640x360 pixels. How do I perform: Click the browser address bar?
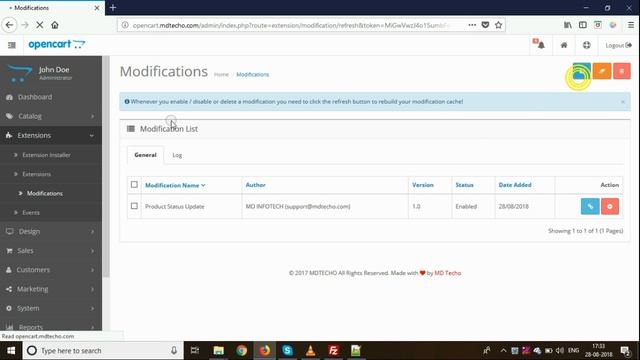(290, 25)
